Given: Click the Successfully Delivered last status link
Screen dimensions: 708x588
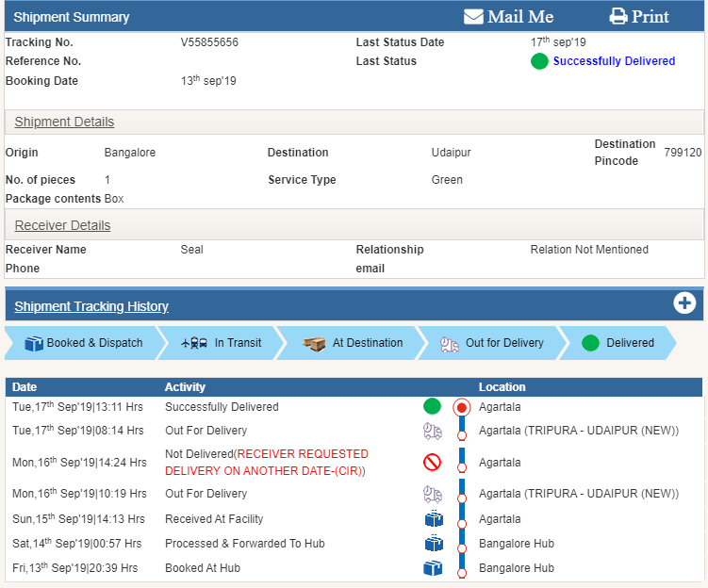Looking at the screenshot, I should [x=614, y=61].
